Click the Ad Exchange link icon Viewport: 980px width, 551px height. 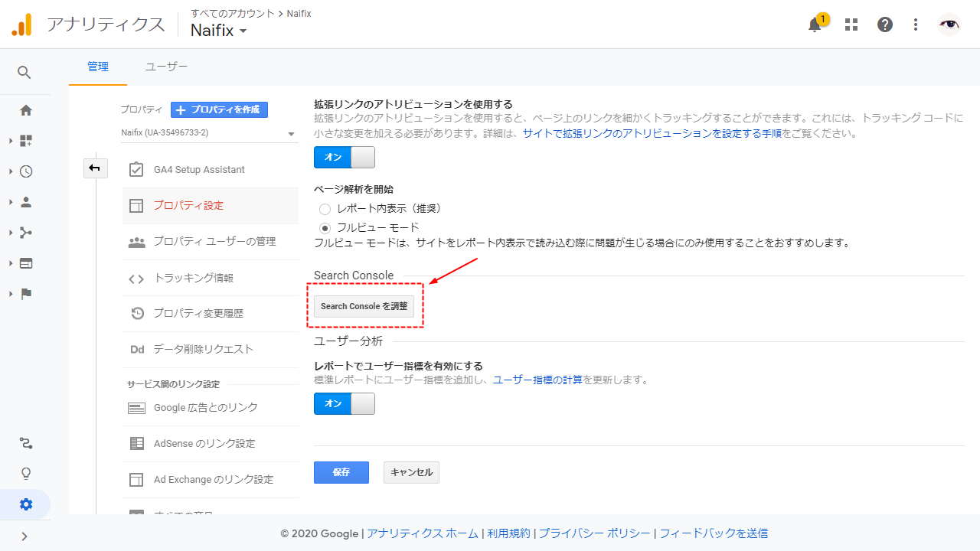(x=136, y=480)
